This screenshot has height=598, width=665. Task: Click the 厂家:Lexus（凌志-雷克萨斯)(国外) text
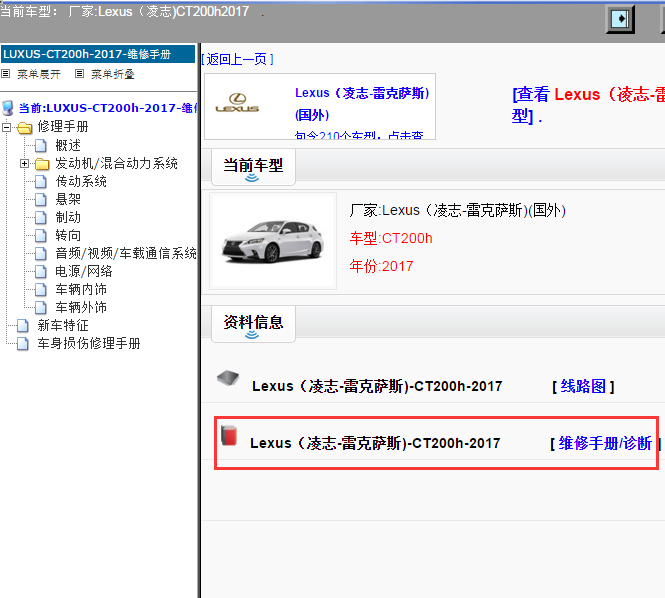(x=458, y=210)
